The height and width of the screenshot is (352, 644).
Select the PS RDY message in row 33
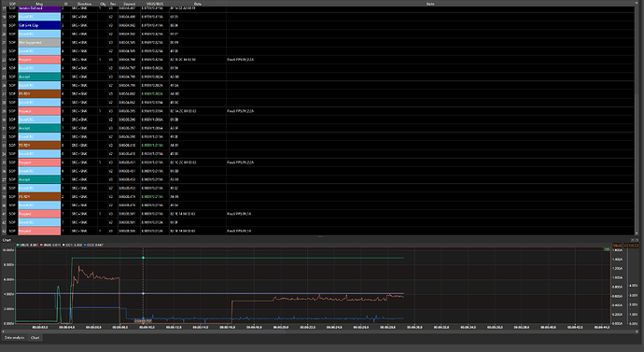coord(39,145)
